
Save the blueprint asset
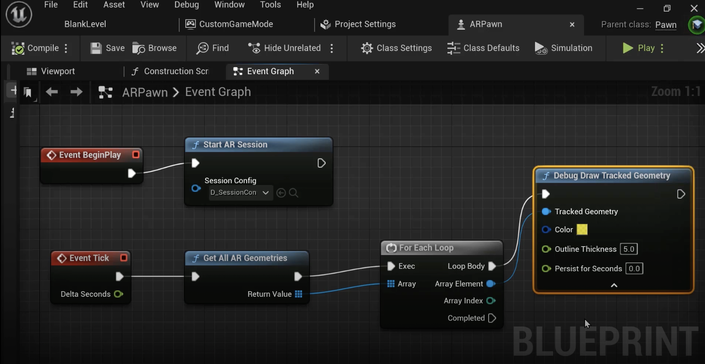point(107,48)
